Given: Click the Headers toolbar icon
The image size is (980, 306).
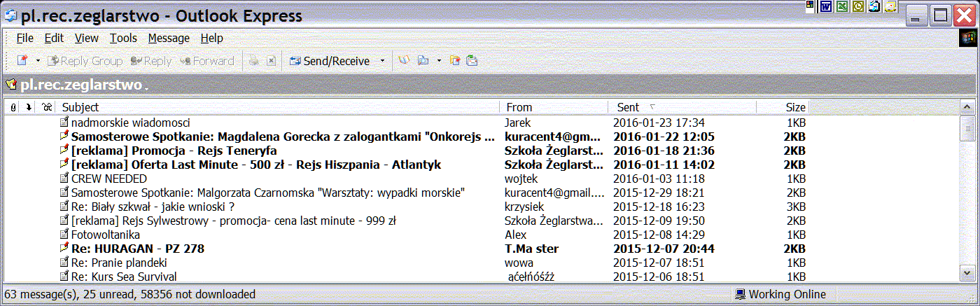Looking at the screenshot, I should (472, 61).
